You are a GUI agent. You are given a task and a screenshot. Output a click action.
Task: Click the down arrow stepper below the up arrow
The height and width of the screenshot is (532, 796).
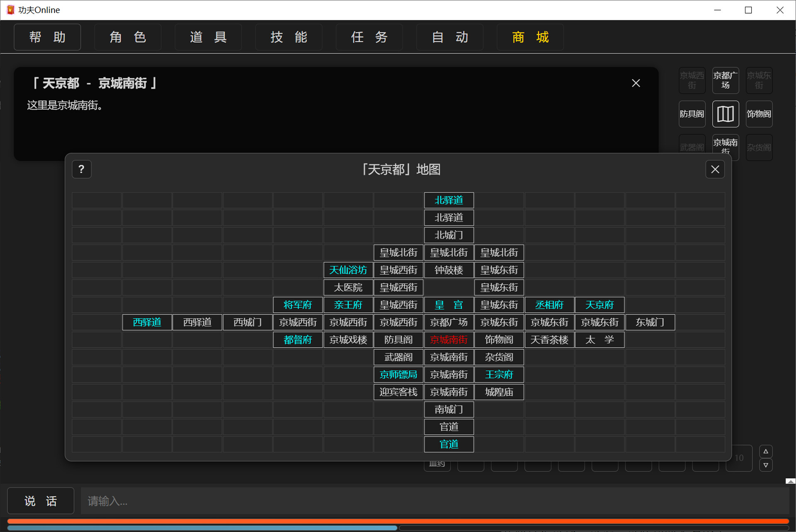(766, 465)
